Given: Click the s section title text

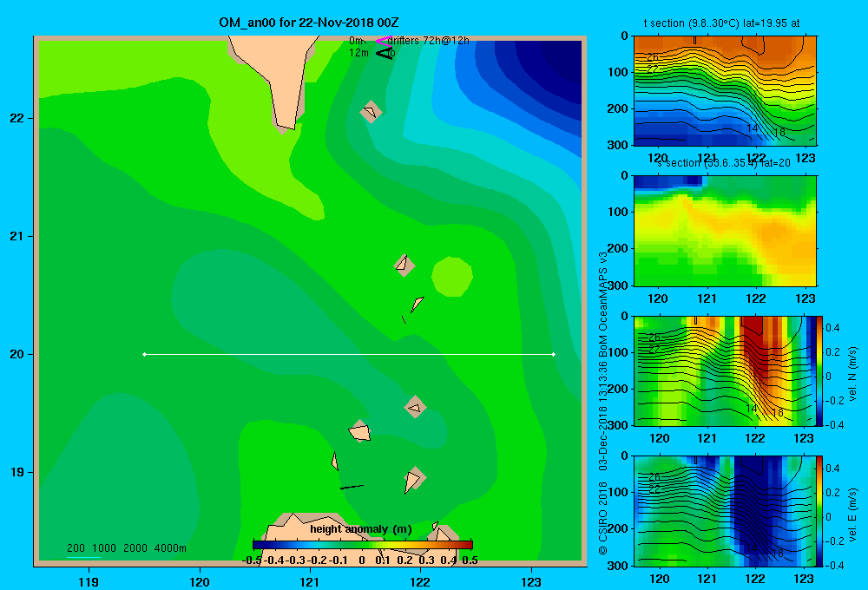Looking at the screenshot, I should click(724, 163).
